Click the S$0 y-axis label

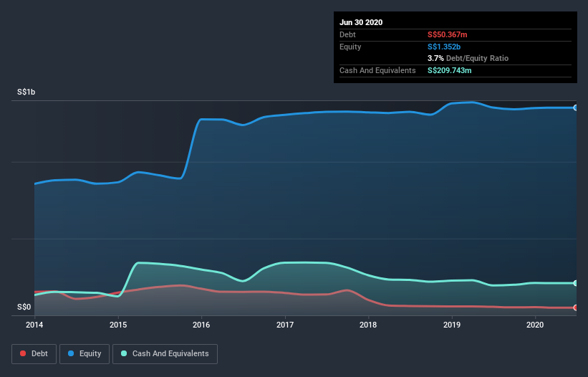[x=24, y=307]
